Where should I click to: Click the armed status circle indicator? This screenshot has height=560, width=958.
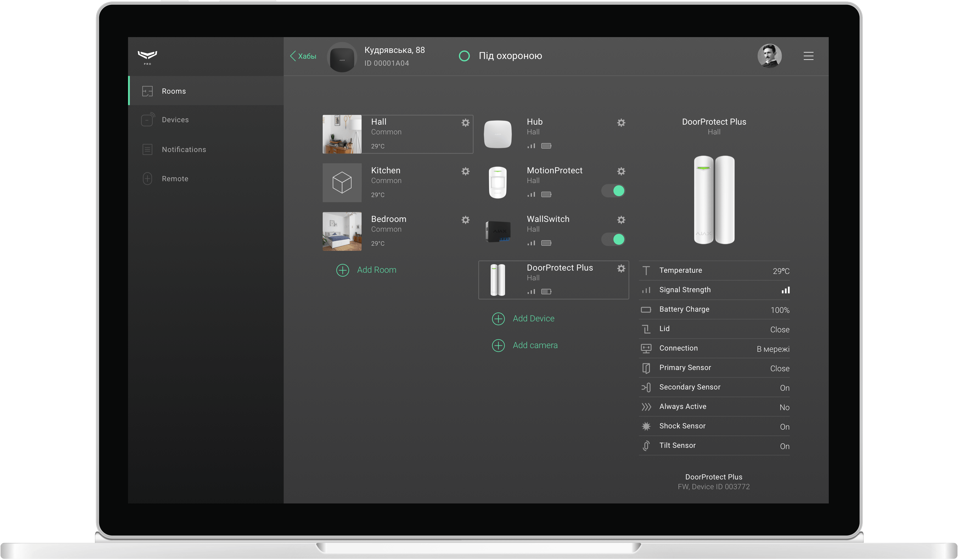464,56
